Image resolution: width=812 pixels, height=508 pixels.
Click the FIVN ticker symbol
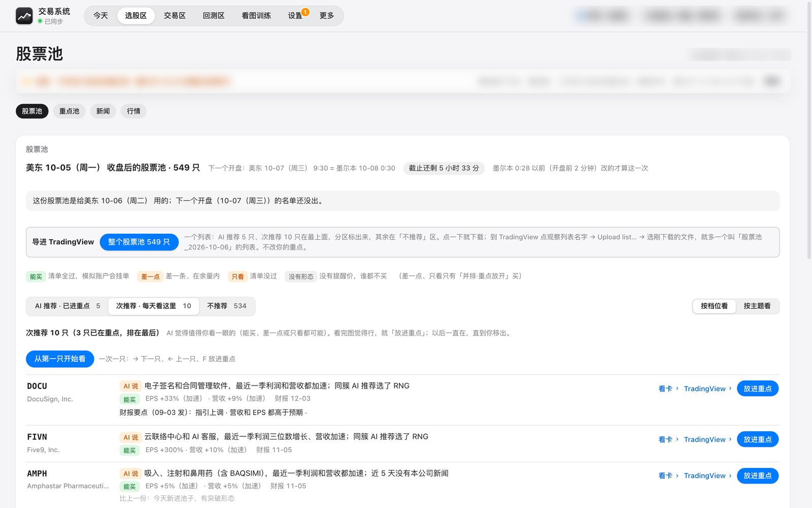click(x=37, y=437)
